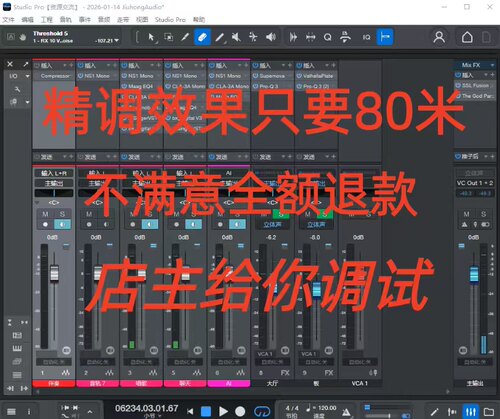
Task: Open the 帮助 menu
Action: coord(199,20)
